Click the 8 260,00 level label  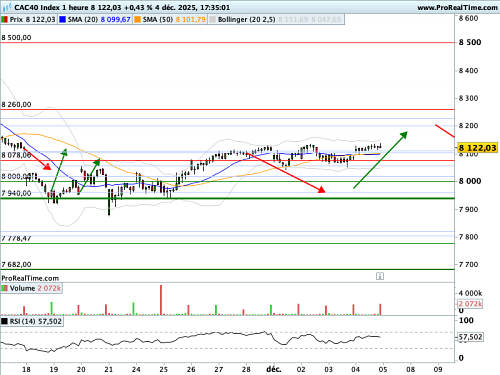16,105
